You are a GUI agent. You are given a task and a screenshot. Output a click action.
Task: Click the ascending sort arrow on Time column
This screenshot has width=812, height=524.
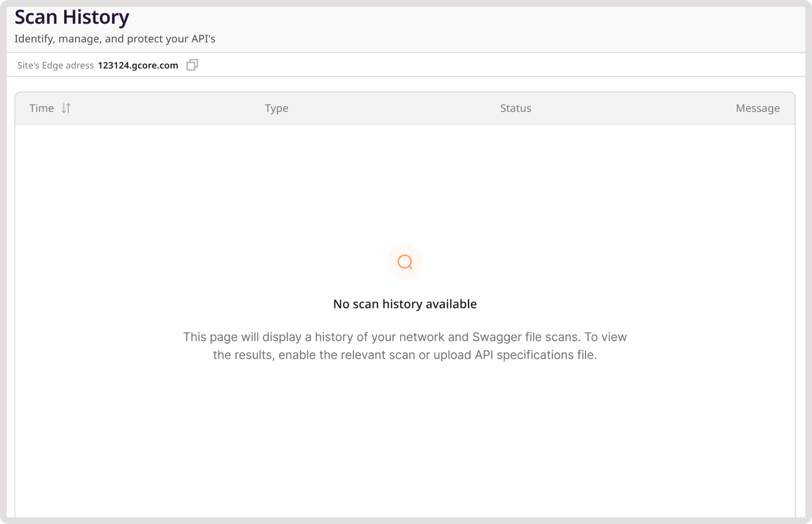click(x=68, y=108)
